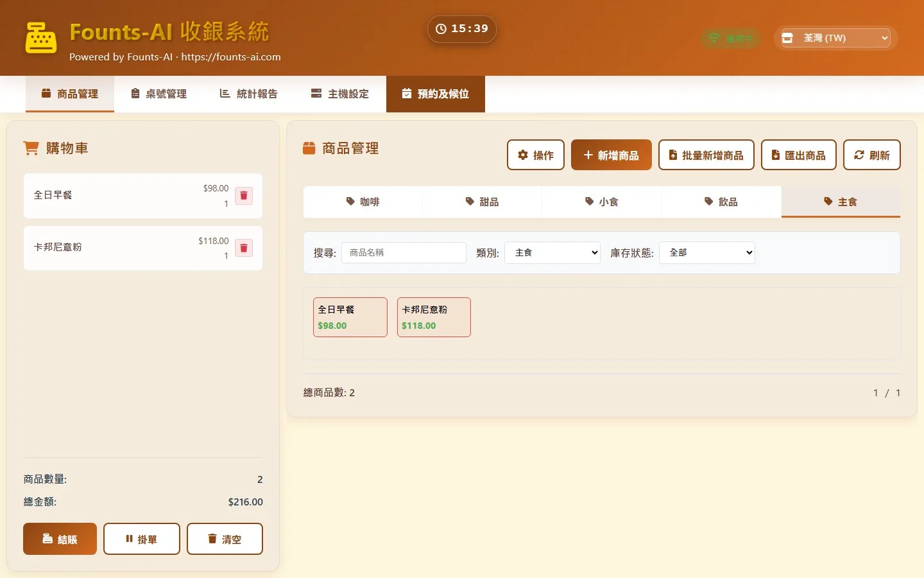Open the 庫存狀態 dropdown showing 全部
The width and height of the screenshot is (924, 578).
coord(707,252)
